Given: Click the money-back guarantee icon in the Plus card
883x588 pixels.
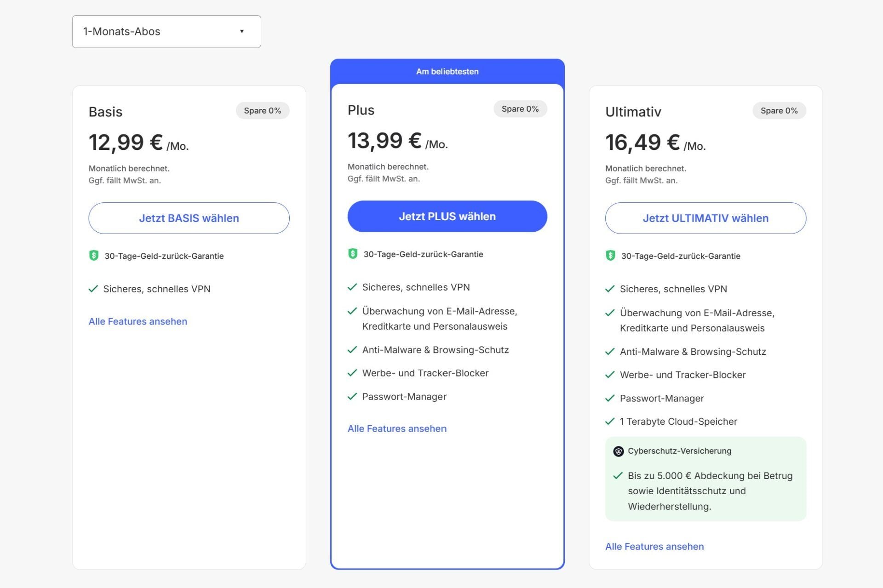Looking at the screenshot, I should pyautogui.click(x=352, y=254).
